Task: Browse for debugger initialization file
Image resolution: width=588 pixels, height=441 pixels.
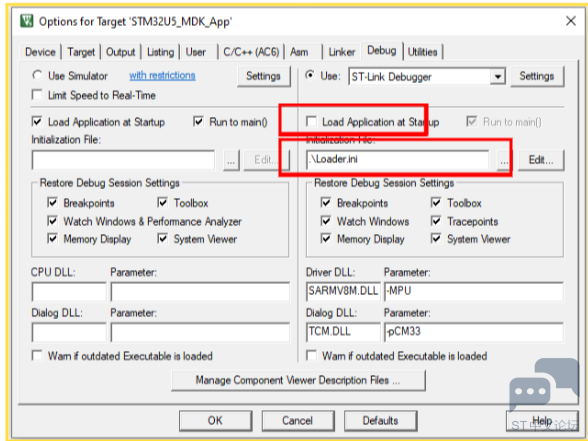Action: coord(504,160)
